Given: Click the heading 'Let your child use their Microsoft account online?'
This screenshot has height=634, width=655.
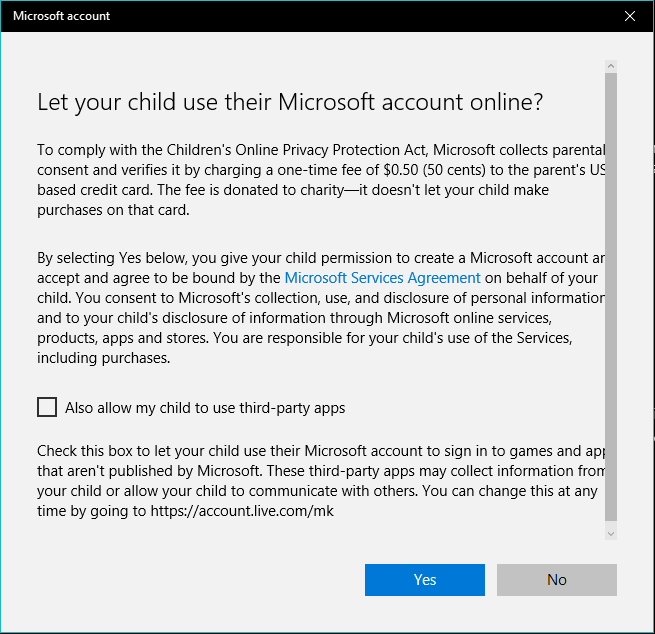Looking at the screenshot, I should 290,102.
